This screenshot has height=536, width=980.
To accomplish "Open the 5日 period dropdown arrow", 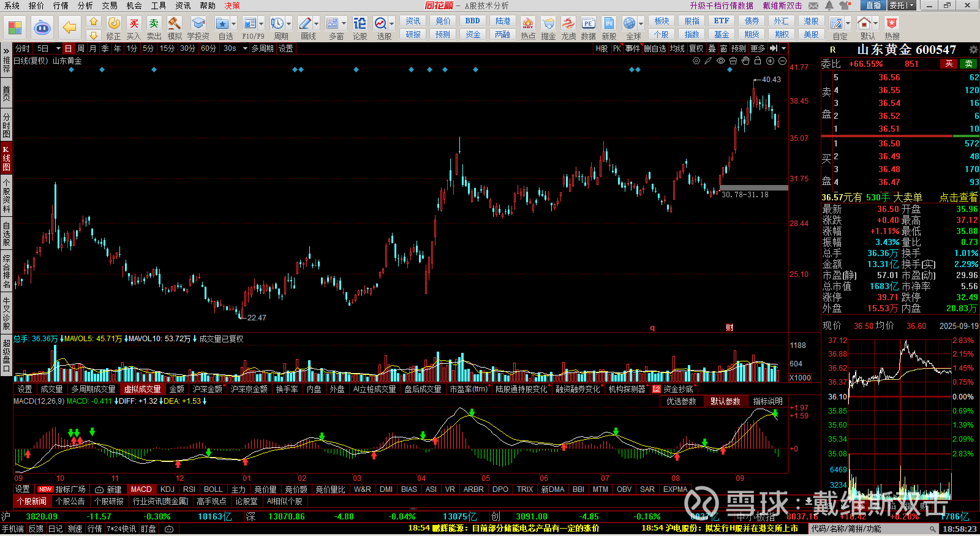I will 58,48.
